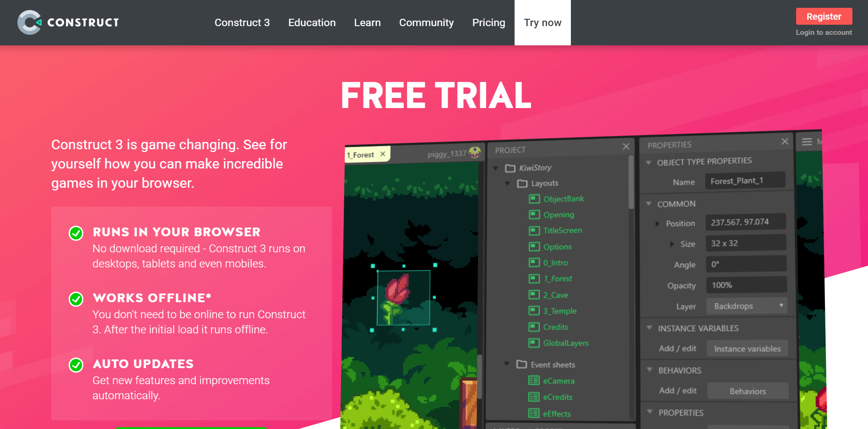Click the ObjectBank layout icon
Screen dimensions: 868x429
[534, 199]
